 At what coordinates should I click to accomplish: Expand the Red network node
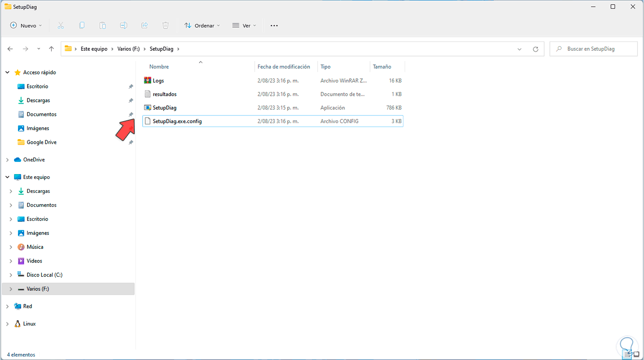[x=7, y=307]
